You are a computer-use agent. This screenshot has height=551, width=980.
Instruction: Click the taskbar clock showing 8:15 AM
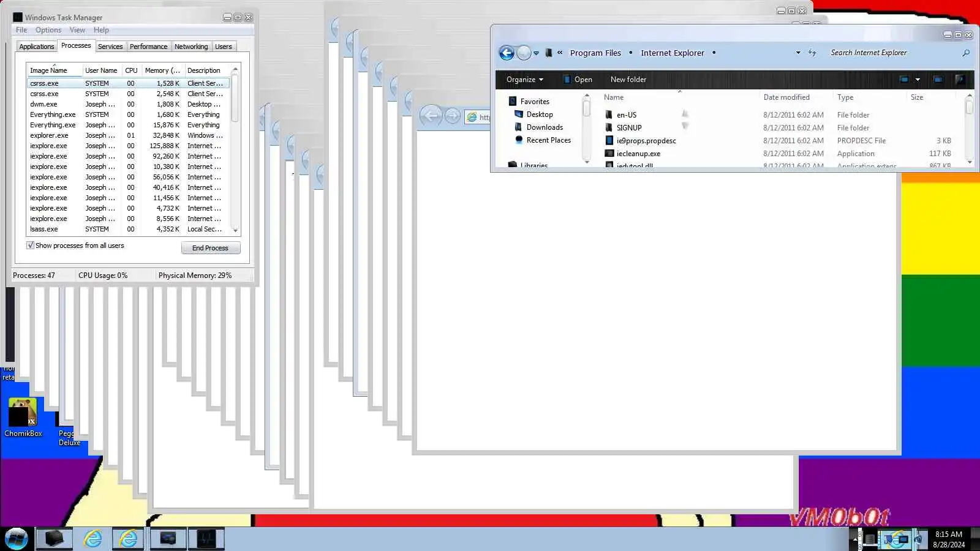coord(949,539)
